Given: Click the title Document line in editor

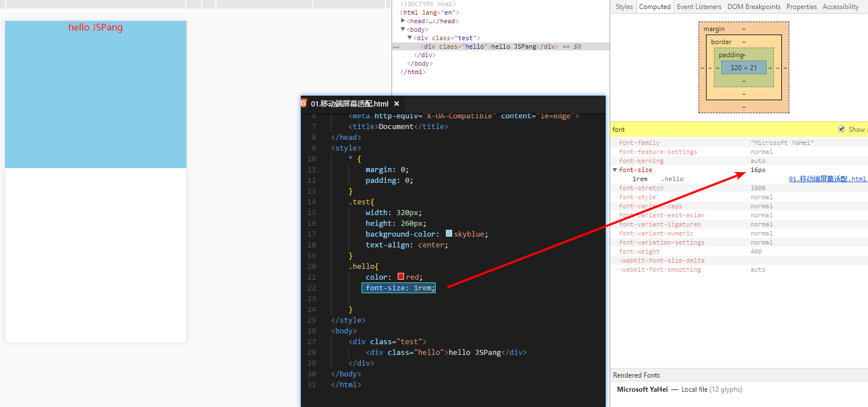Looking at the screenshot, I should pyautogui.click(x=398, y=126).
